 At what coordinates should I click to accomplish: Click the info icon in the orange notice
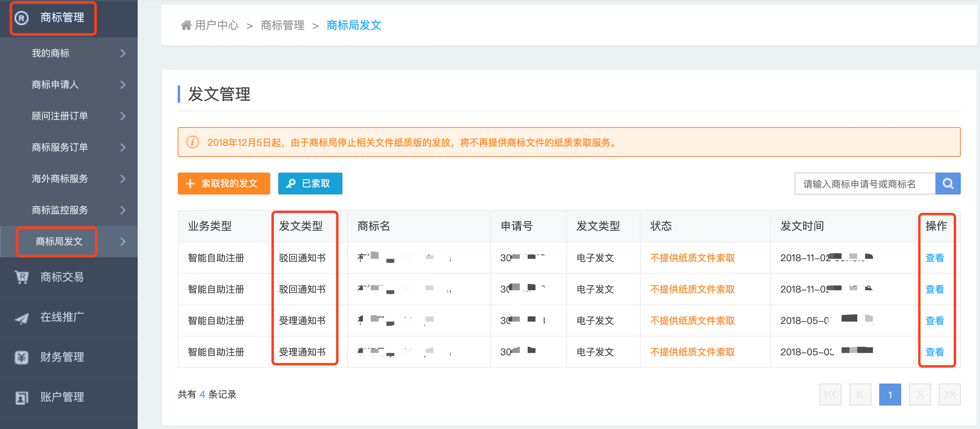click(x=193, y=142)
